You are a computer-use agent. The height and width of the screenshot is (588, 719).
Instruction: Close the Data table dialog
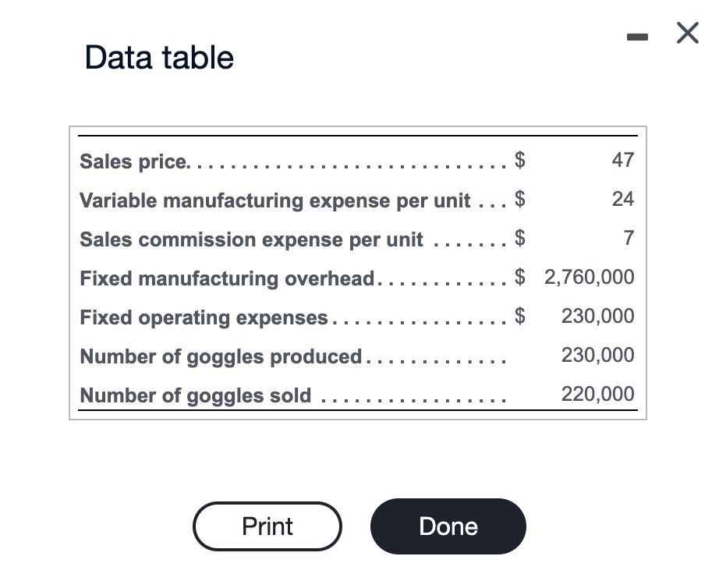click(x=687, y=33)
